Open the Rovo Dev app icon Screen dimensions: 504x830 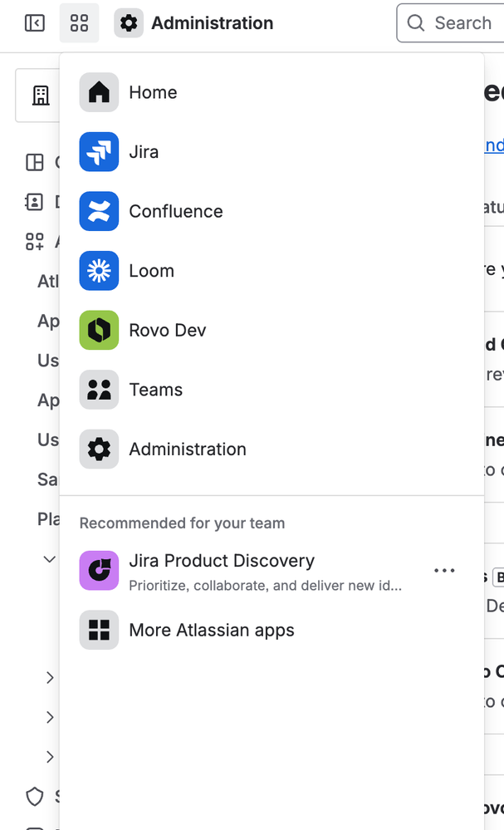point(99,331)
